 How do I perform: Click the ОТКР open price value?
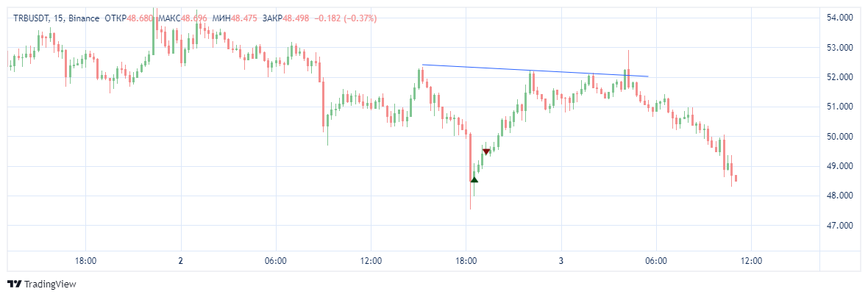coord(139,18)
